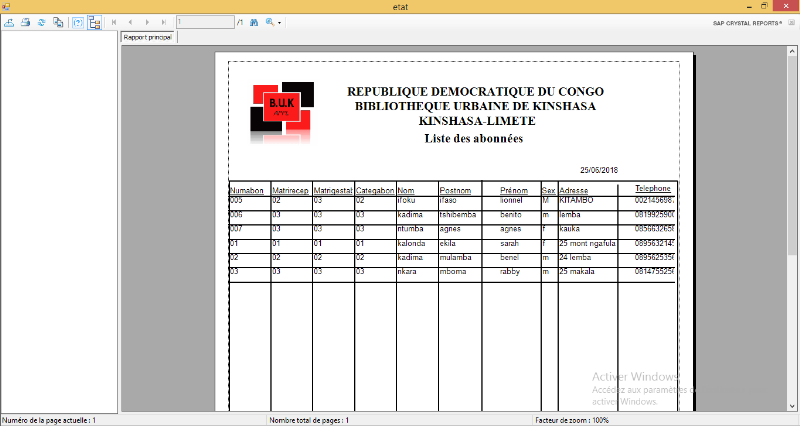Viewport: 800px width, 426px height.
Task: Click the heading BIBLIOTHEQUE URBAINE DE KINSHASA
Action: tap(475, 106)
